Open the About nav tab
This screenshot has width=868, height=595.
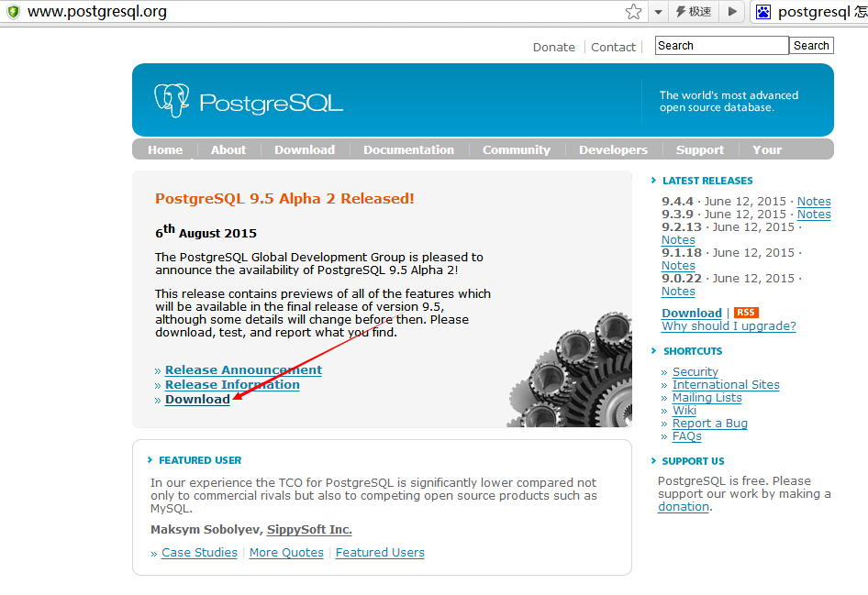(x=228, y=149)
